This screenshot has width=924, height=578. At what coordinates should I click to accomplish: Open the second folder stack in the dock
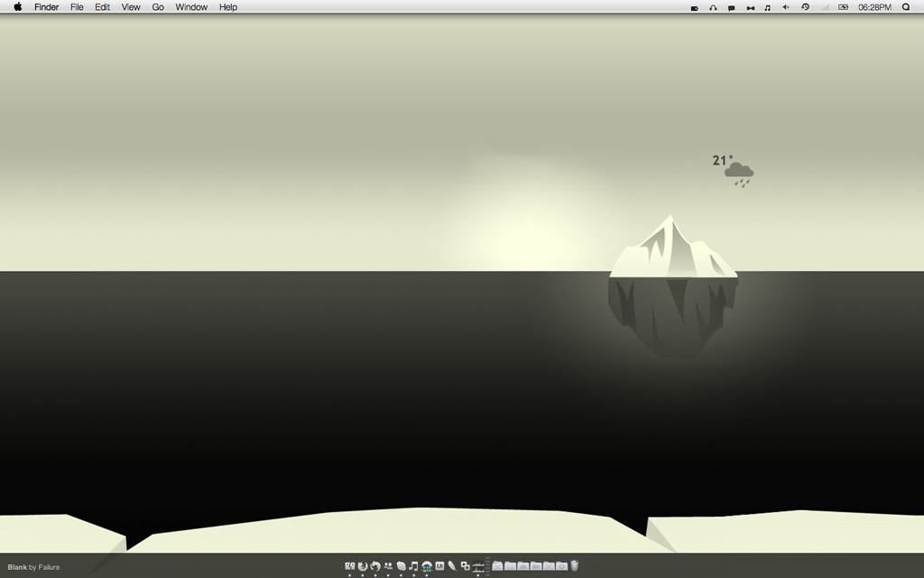(x=511, y=566)
